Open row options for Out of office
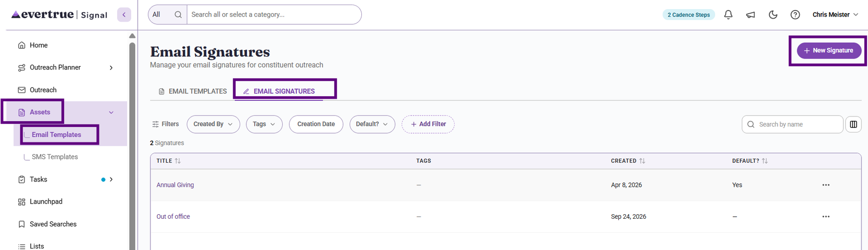 pos(826,217)
